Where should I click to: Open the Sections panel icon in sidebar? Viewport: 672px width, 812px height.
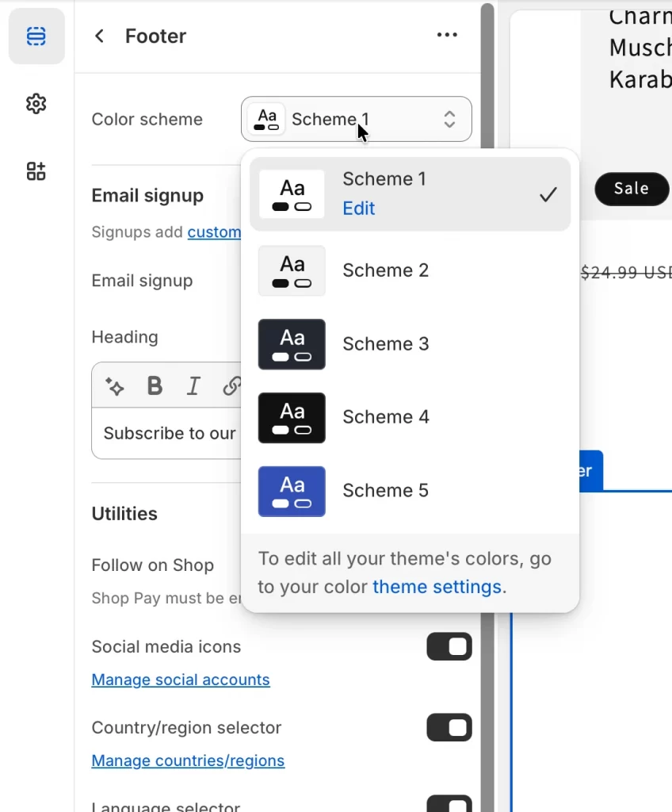[36, 36]
